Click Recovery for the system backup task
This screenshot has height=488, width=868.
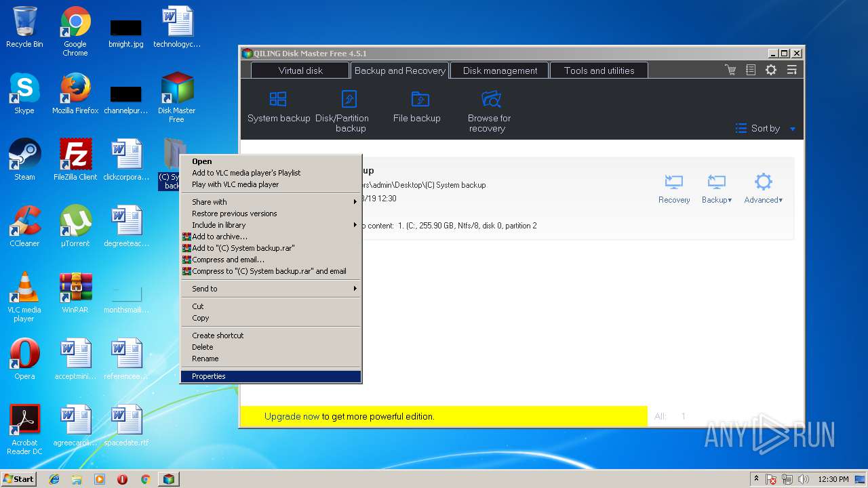(674, 189)
